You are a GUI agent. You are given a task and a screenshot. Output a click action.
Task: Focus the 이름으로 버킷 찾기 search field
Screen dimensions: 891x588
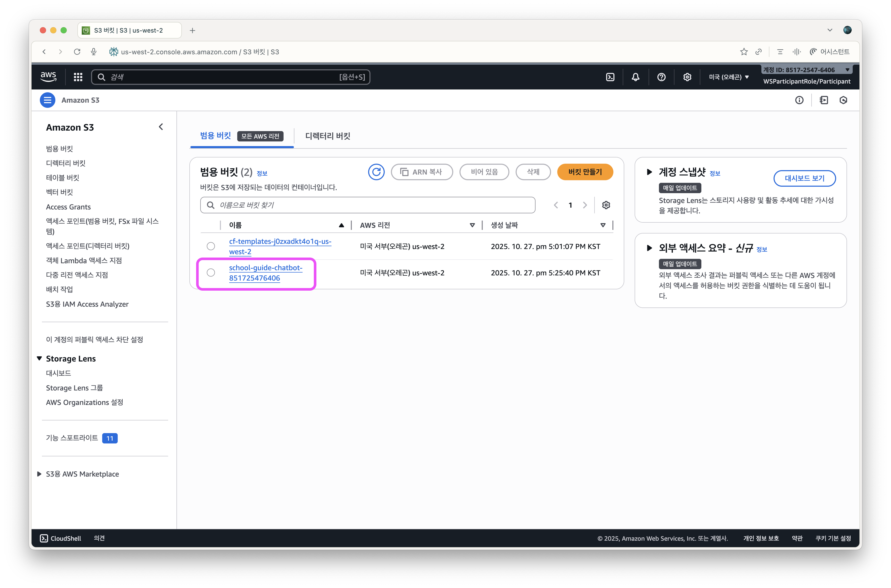(x=368, y=205)
